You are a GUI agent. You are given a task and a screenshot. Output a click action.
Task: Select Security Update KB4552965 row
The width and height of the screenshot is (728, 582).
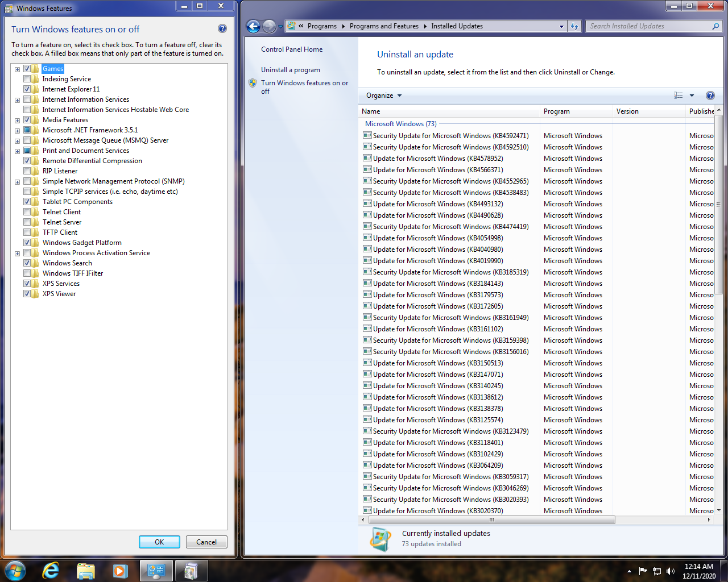536,181
